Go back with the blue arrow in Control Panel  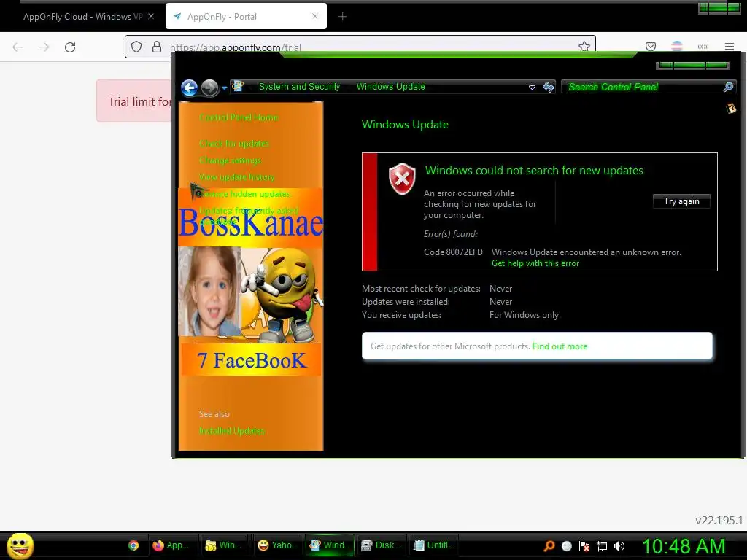(x=189, y=87)
